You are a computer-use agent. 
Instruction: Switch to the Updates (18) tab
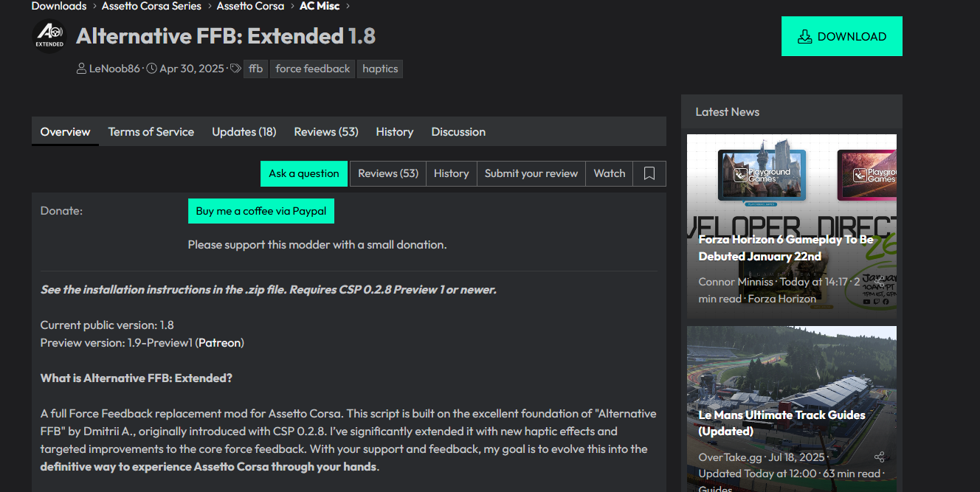(x=244, y=132)
